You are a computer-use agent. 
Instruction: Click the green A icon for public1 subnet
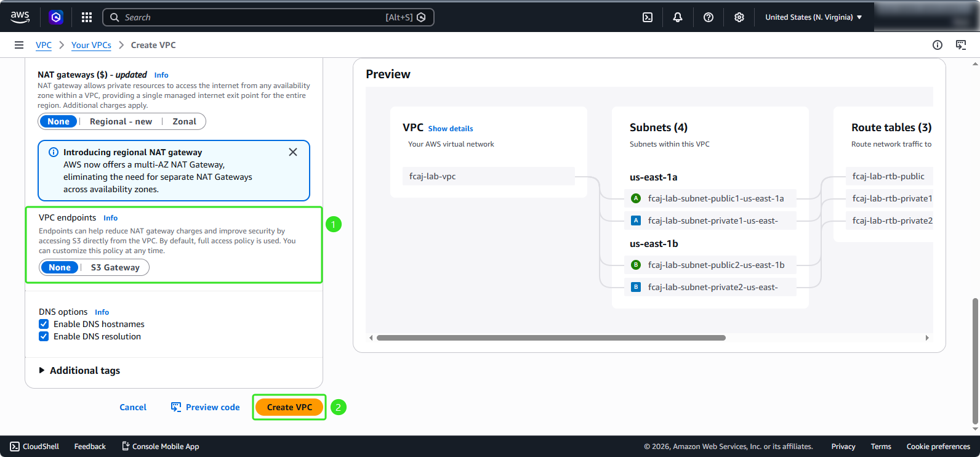tap(636, 198)
